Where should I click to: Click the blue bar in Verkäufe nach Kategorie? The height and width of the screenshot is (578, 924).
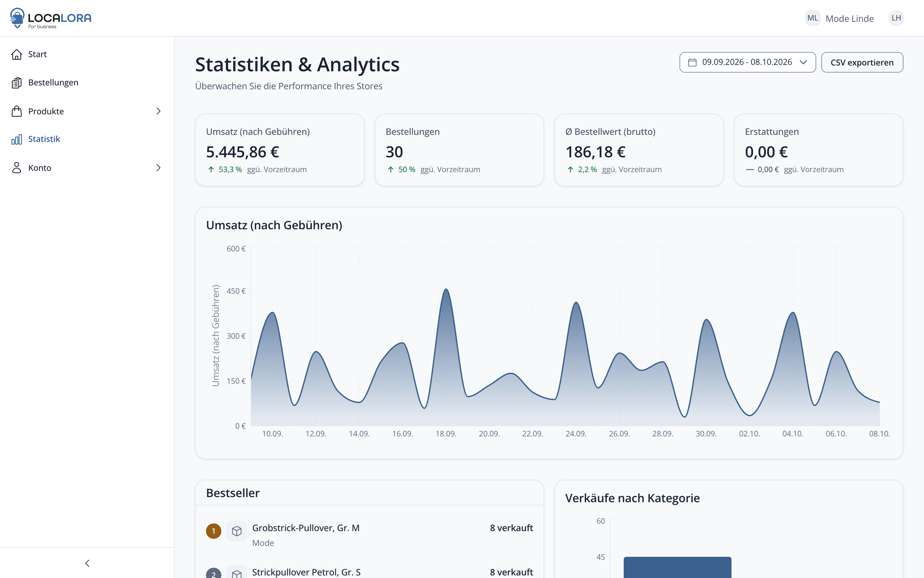click(x=677, y=567)
